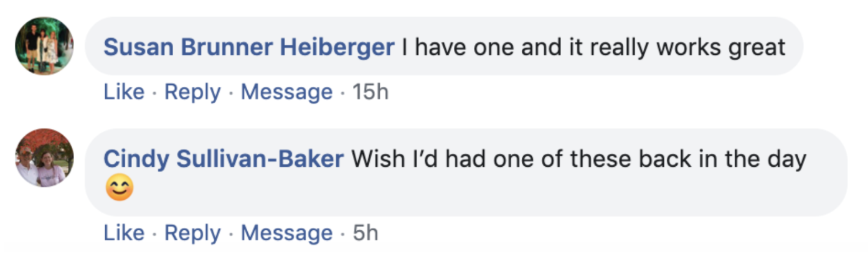Visit Susan Brunner Heiberger's profile name link
The width and height of the screenshot is (868, 254).
(x=249, y=47)
